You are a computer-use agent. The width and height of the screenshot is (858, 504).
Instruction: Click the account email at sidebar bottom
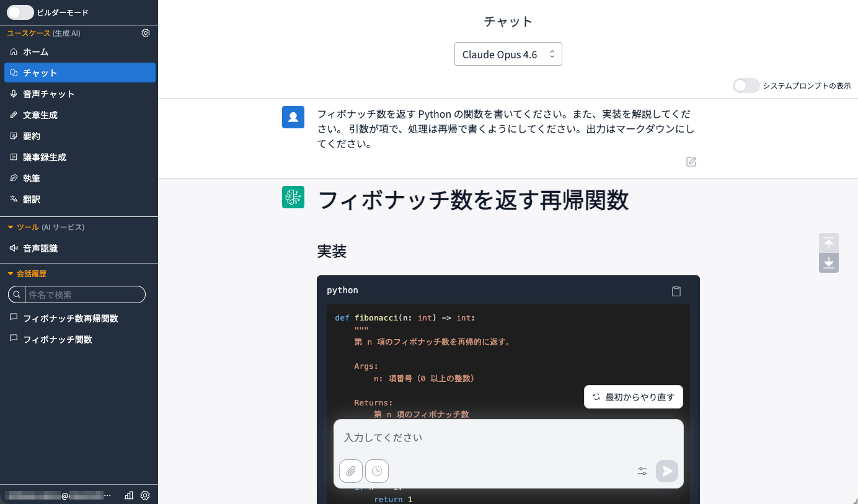[58, 496]
